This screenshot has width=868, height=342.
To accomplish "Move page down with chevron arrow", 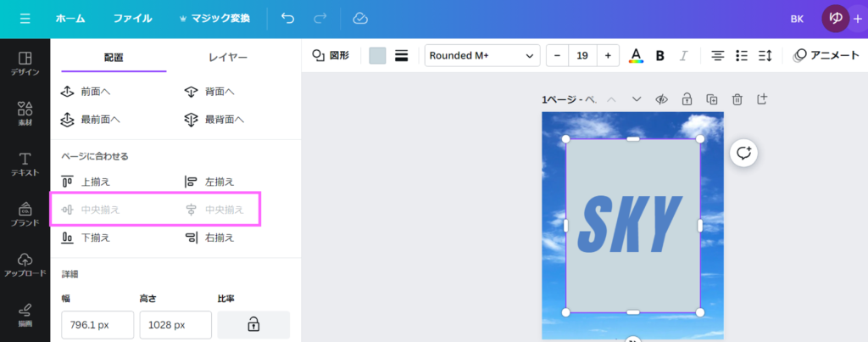I will point(637,99).
